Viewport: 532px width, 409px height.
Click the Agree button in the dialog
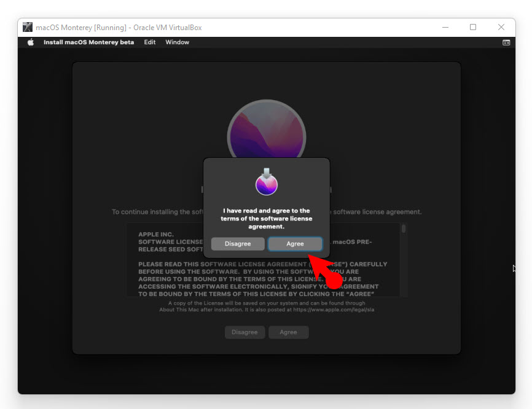coord(295,244)
